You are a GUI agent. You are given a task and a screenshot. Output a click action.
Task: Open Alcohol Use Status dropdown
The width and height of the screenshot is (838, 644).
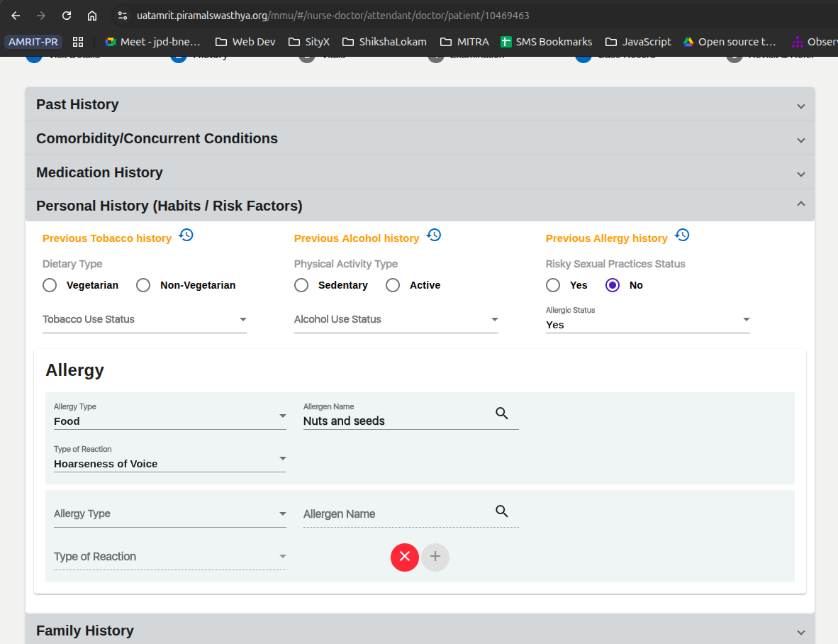396,320
